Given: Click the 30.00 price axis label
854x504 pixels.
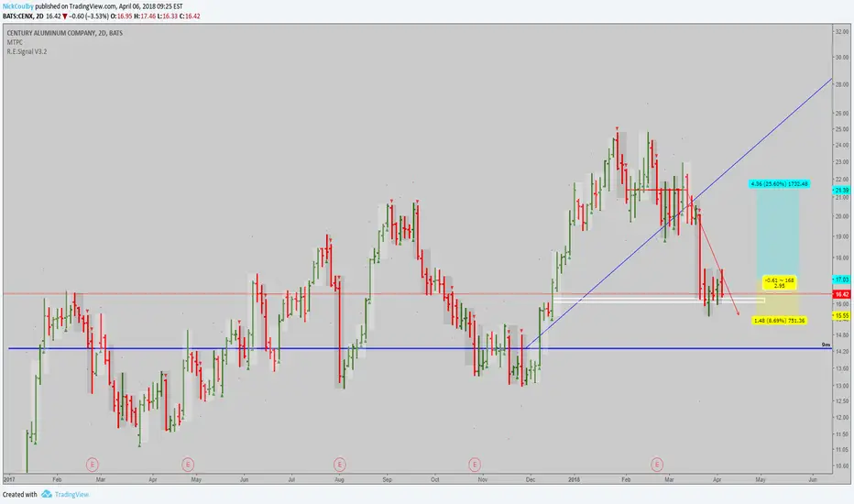Looking at the screenshot, I should pyautogui.click(x=841, y=57).
